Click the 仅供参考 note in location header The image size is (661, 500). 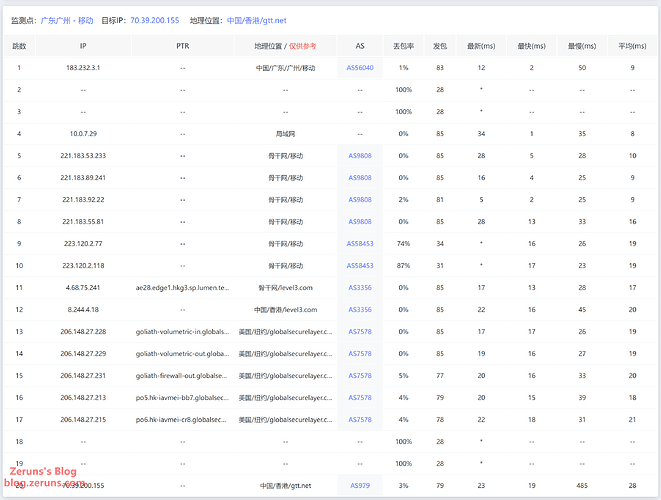[x=303, y=46]
